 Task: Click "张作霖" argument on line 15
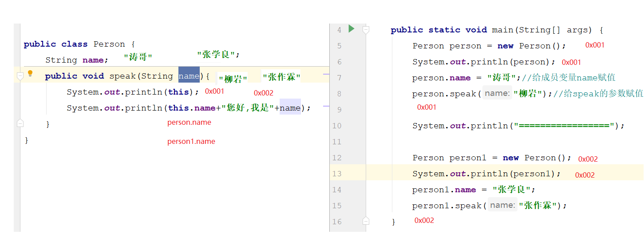538,206
